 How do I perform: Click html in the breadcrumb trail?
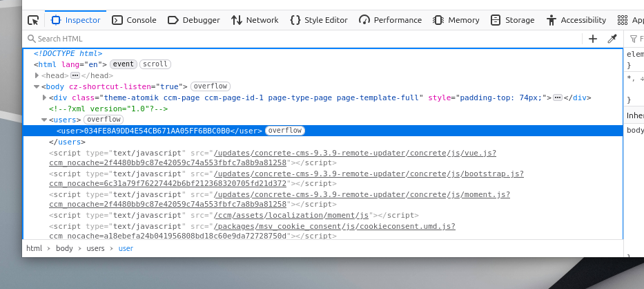coord(34,248)
